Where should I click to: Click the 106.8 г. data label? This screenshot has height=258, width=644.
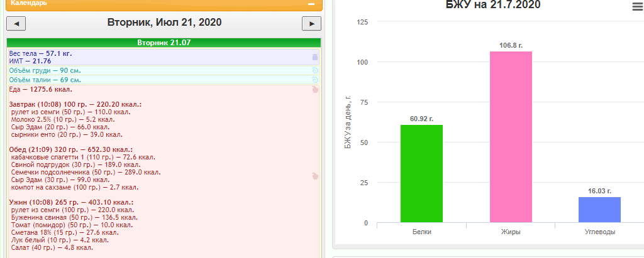pos(511,46)
